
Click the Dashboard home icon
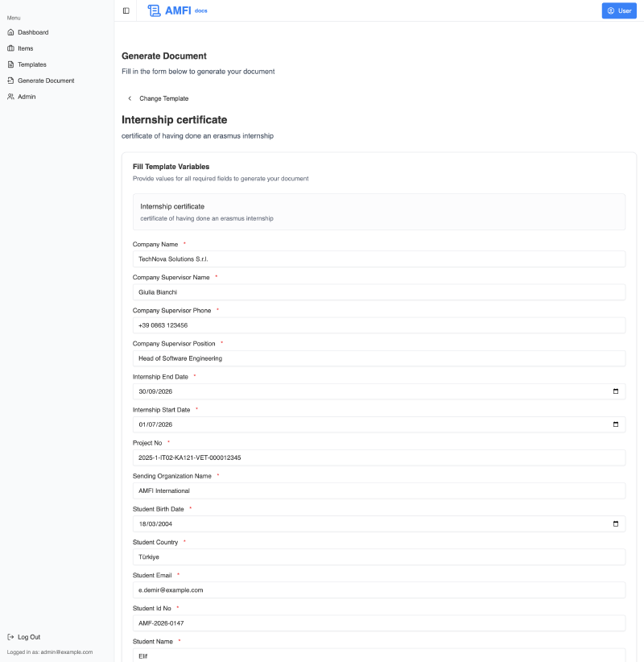tap(11, 32)
